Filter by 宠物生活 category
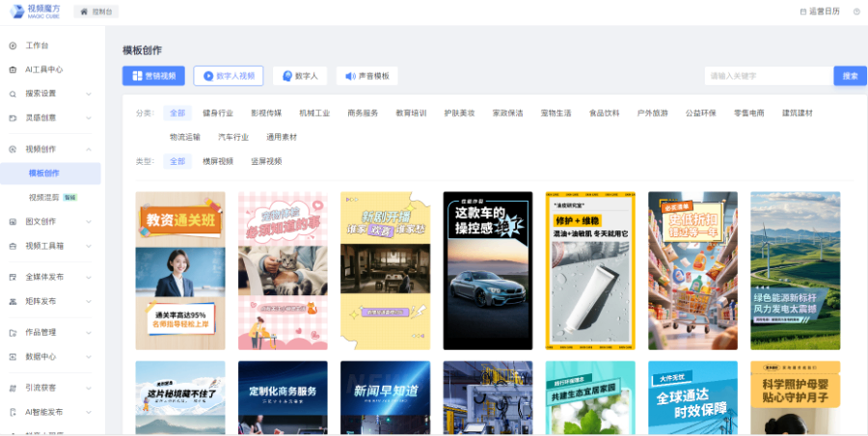 coord(556,113)
